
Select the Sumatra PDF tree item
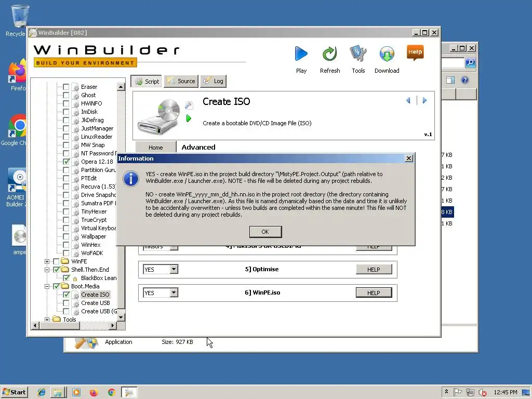pos(98,203)
